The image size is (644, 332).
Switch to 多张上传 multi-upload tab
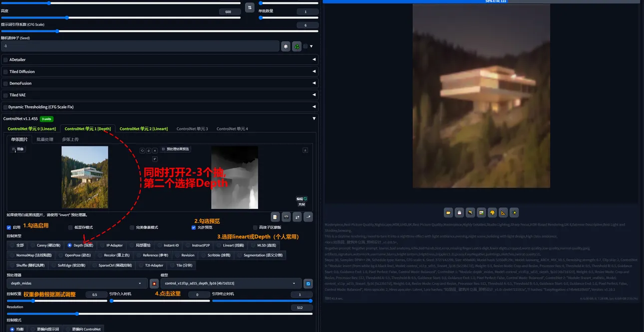tap(70, 139)
